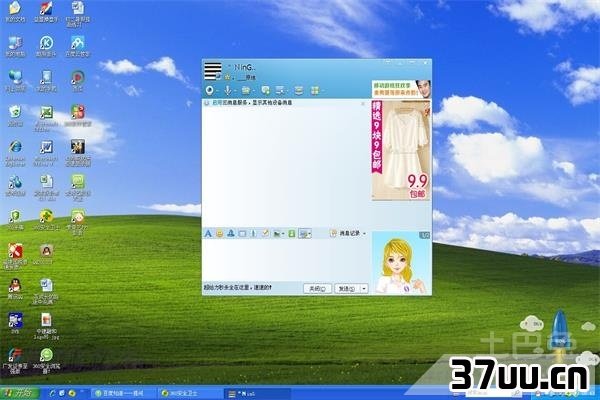Open the file transfer folder icon in QQ toolbar
Image resolution: width=600 pixels, height=400 pixels.
(246, 90)
